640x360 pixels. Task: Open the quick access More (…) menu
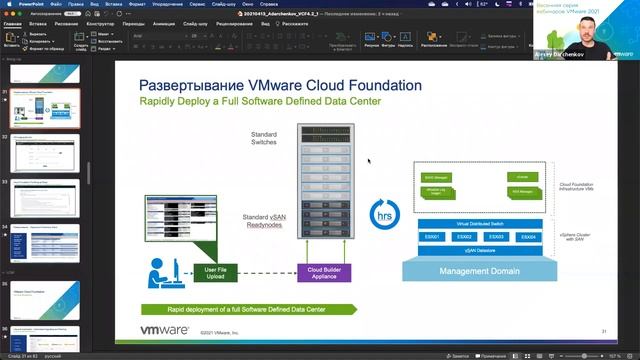coord(129,13)
